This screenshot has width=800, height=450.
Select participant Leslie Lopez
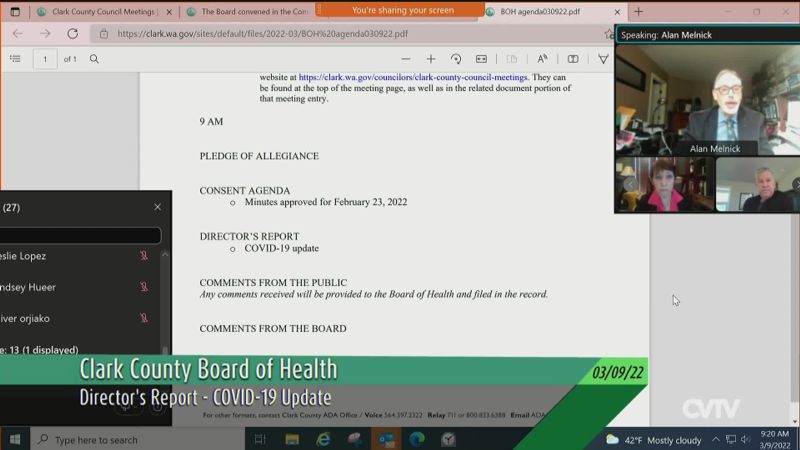click(x=23, y=256)
